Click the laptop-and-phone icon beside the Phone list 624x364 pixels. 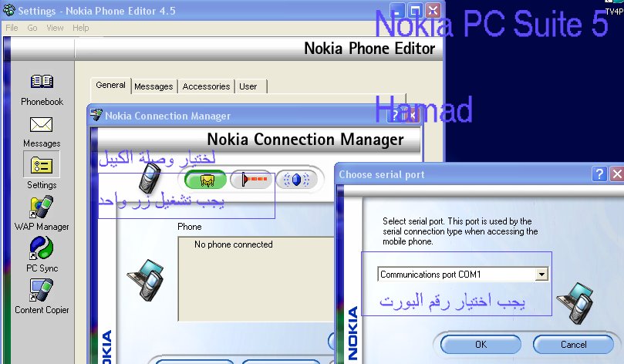pyautogui.click(x=146, y=279)
